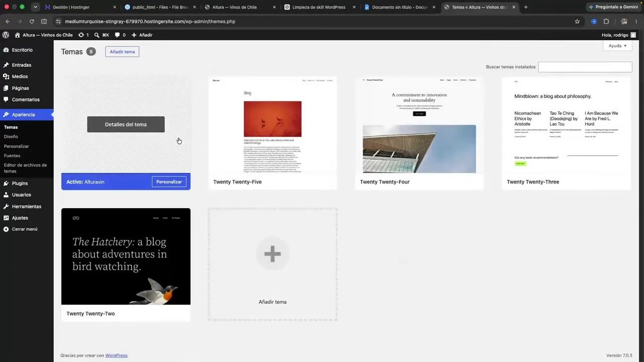This screenshot has height=362, width=644.
Task: Open the Hola, rodrigo account menu
Action: pyautogui.click(x=619, y=35)
